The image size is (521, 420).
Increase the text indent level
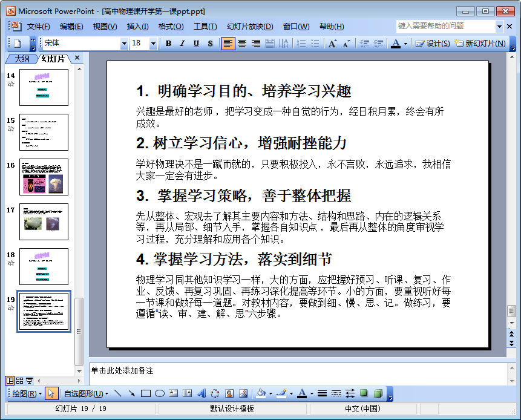tap(378, 44)
